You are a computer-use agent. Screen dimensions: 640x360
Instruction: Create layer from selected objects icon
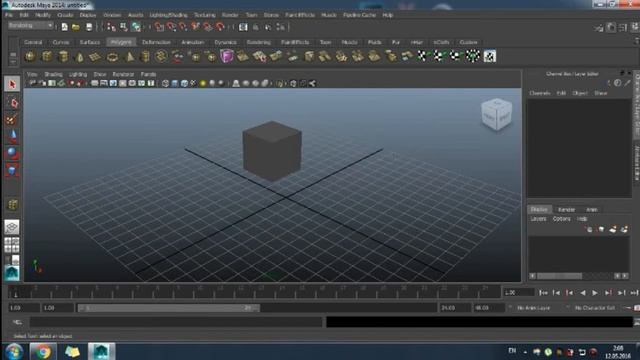click(x=624, y=230)
